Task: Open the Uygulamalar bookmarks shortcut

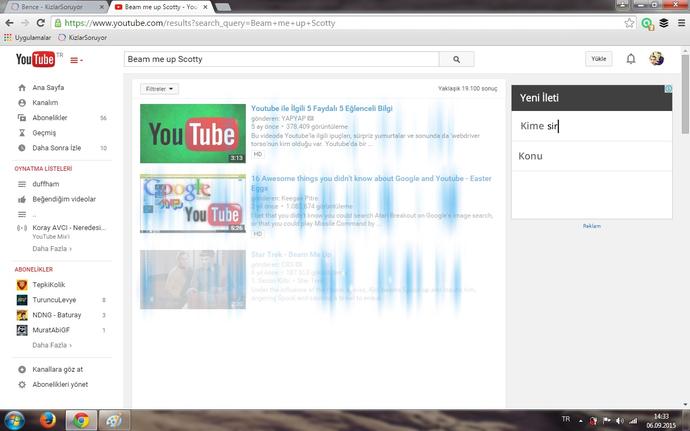Action: pos(27,38)
